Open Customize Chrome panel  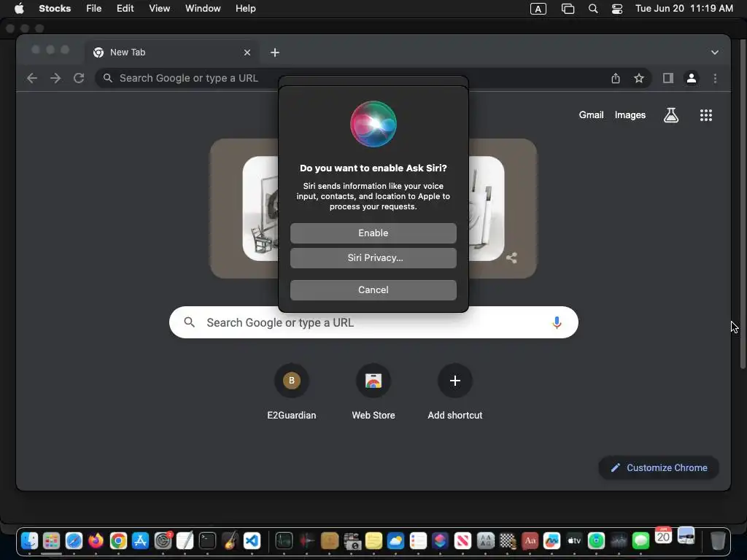pyautogui.click(x=659, y=467)
